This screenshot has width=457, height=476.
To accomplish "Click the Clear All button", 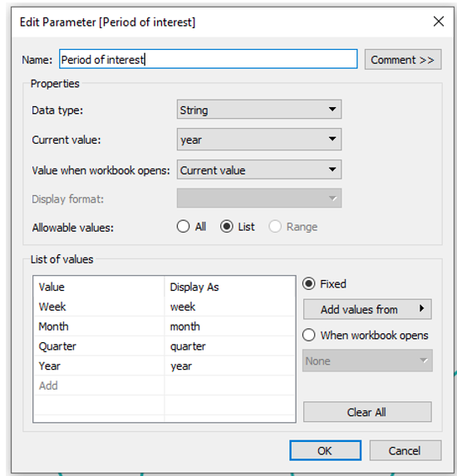I will 367,412.
